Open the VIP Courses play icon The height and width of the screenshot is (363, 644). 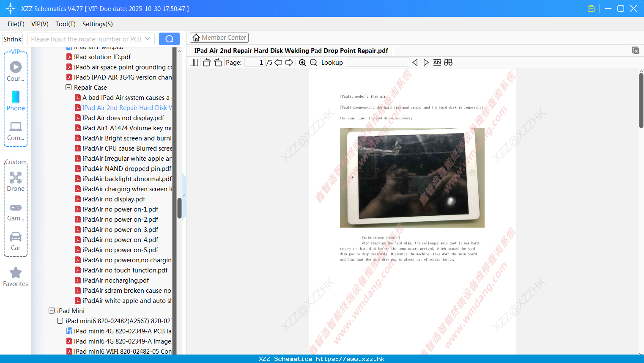pos(16,67)
